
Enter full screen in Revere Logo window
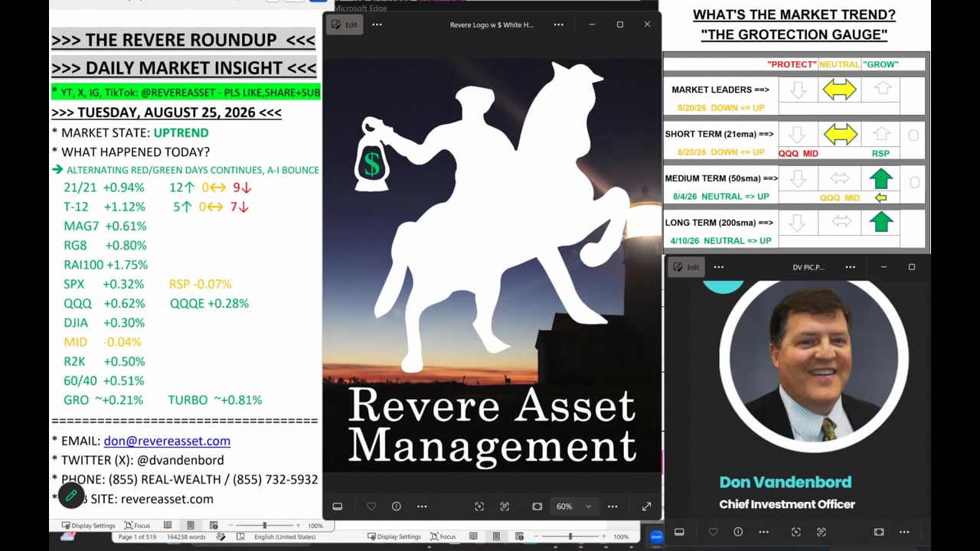646,507
